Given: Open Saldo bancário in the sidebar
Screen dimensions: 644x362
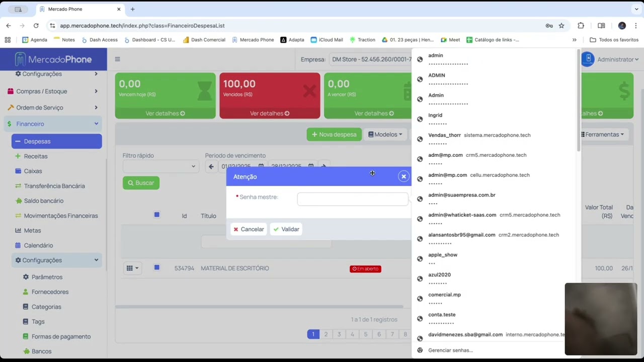Looking at the screenshot, I should tap(44, 201).
